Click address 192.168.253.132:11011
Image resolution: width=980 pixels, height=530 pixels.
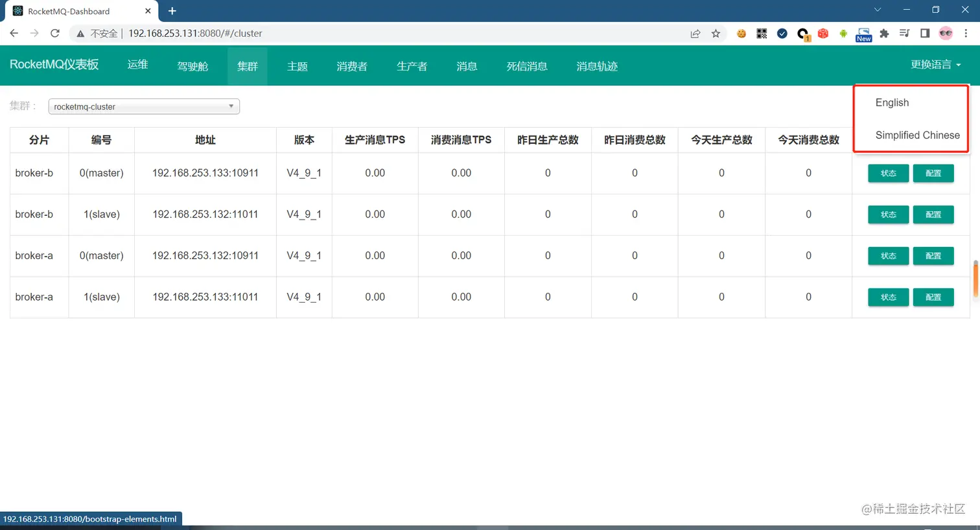pos(205,214)
